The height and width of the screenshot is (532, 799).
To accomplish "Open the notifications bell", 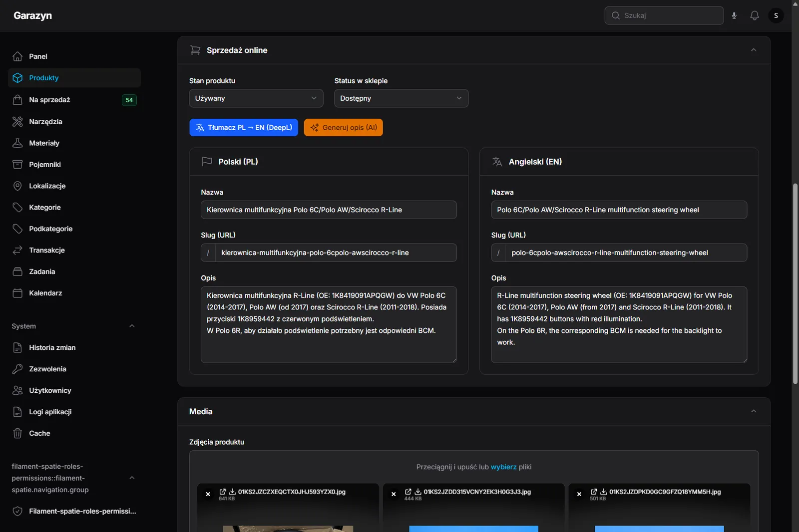I will [755, 15].
